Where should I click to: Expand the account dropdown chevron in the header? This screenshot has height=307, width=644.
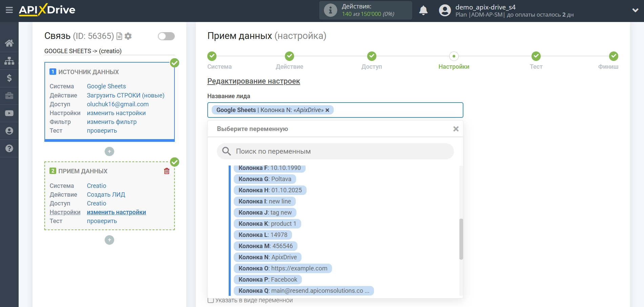point(635,10)
